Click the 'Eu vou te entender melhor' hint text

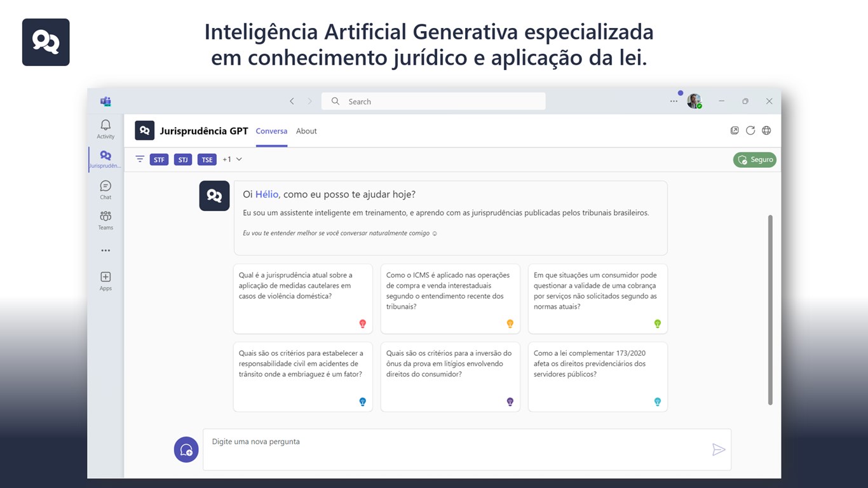tap(340, 233)
